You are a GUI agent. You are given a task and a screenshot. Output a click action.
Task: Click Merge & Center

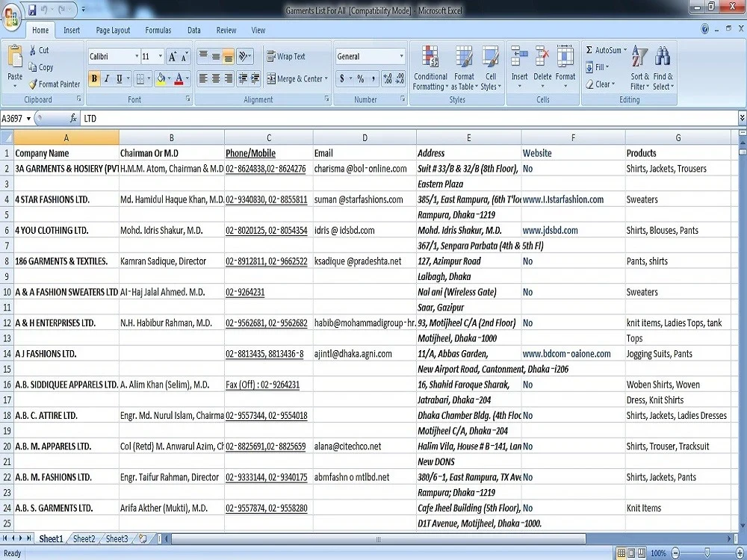(294, 78)
